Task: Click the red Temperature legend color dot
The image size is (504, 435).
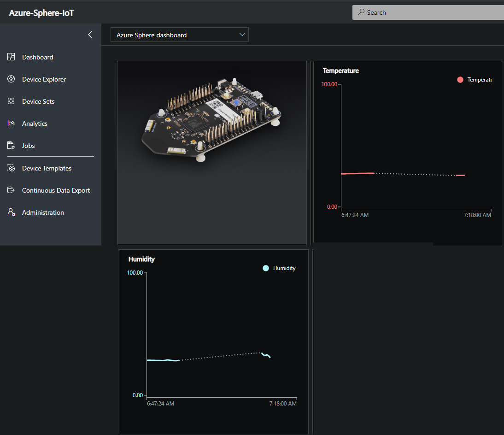Action: tap(459, 79)
